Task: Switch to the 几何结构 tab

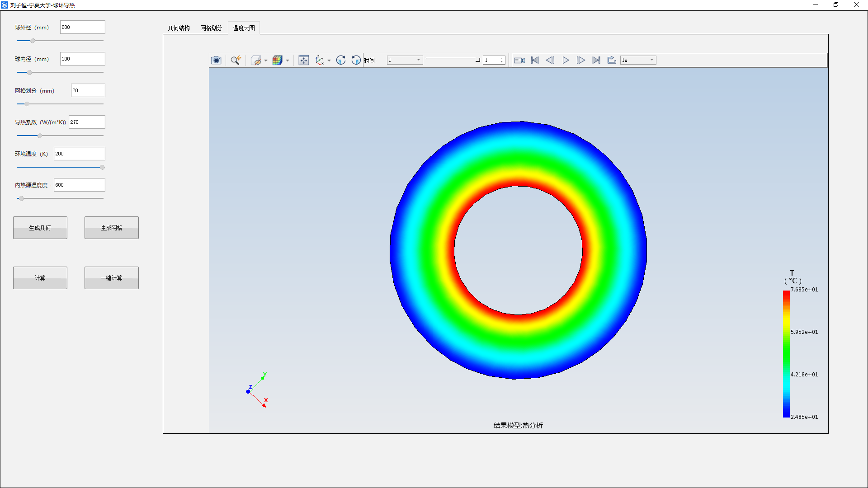Action: 179,28
